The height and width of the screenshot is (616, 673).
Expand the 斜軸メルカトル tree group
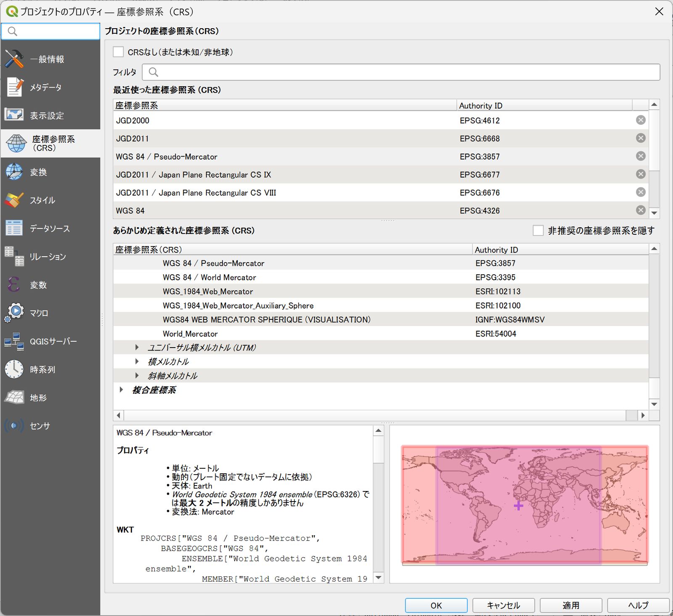coord(137,376)
